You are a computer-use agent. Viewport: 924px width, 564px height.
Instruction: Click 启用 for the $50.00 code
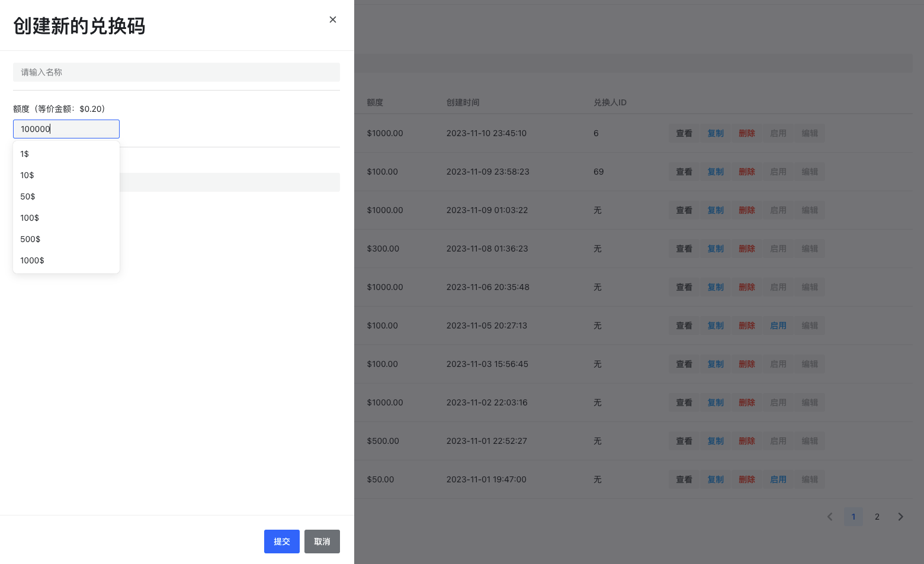pyautogui.click(x=778, y=479)
